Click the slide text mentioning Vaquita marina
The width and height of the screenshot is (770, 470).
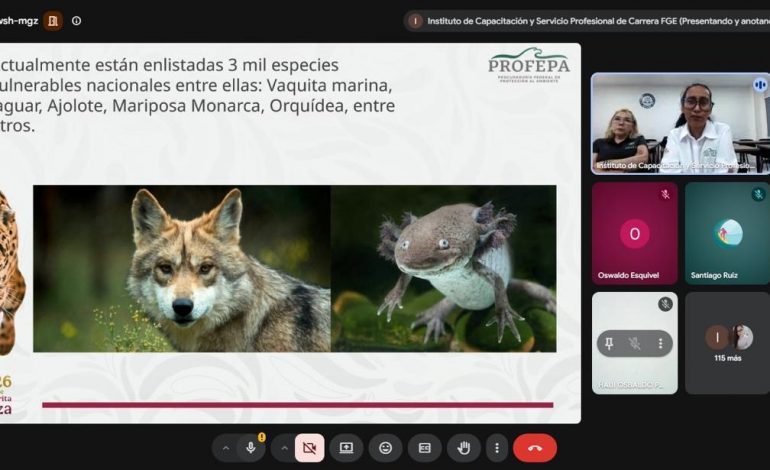point(196,95)
